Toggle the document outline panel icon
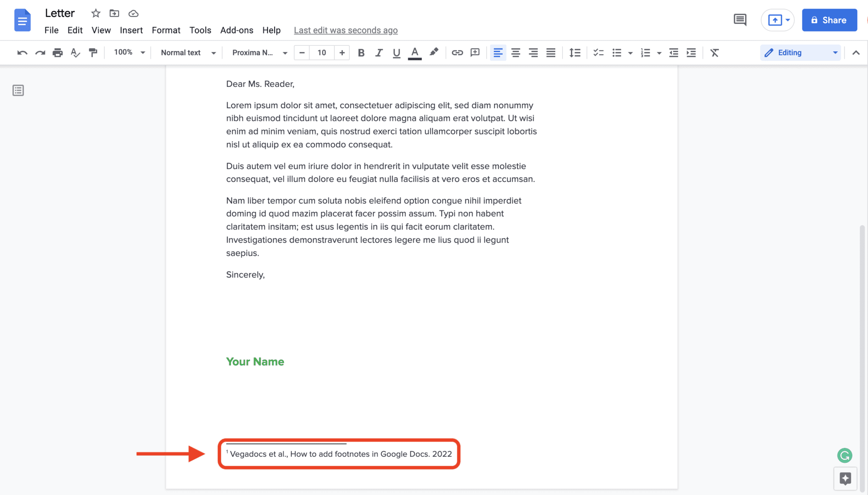868x495 pixels. coord(18,91)
